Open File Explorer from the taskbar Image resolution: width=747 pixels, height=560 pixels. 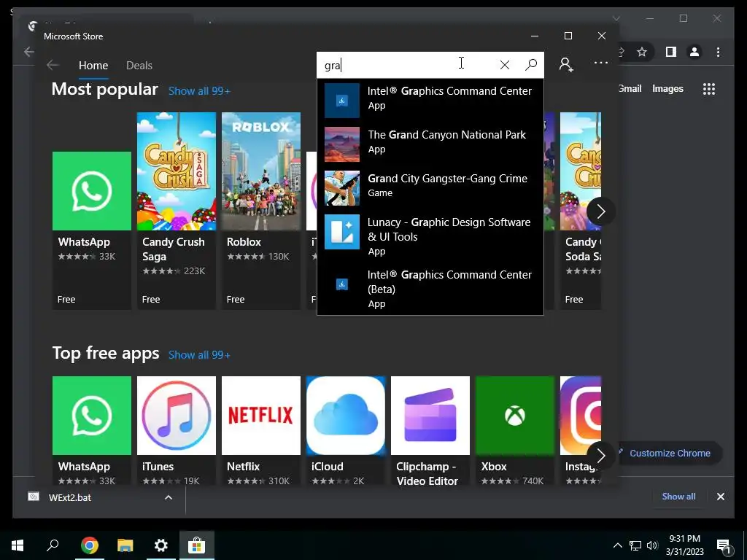pos(125,545)
